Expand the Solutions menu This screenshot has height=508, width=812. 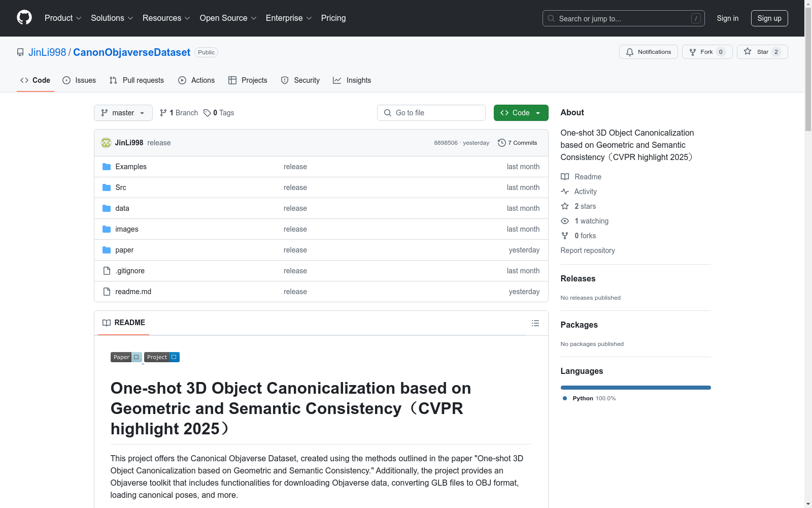112,18
